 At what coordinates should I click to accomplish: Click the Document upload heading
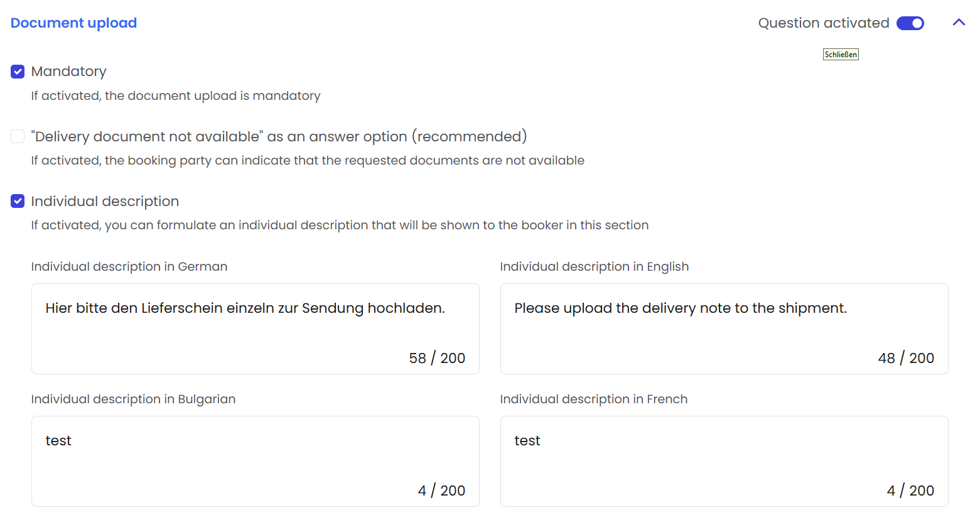pyautogui.click(x=73, y=23)
